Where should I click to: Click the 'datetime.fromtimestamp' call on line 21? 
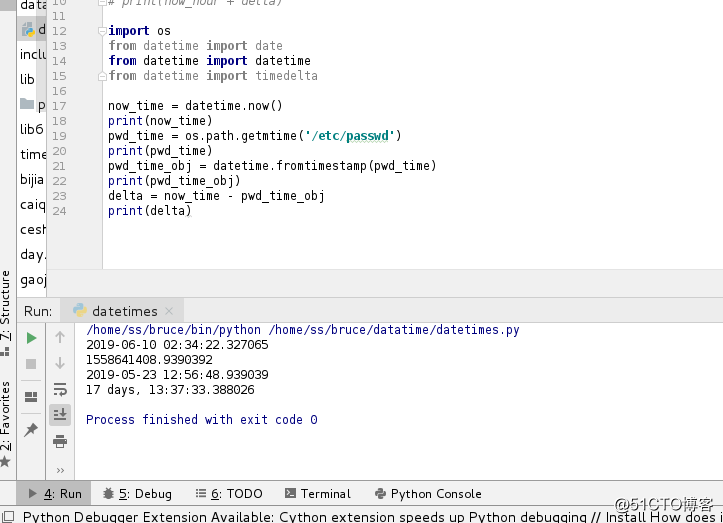tap(290, 166)
